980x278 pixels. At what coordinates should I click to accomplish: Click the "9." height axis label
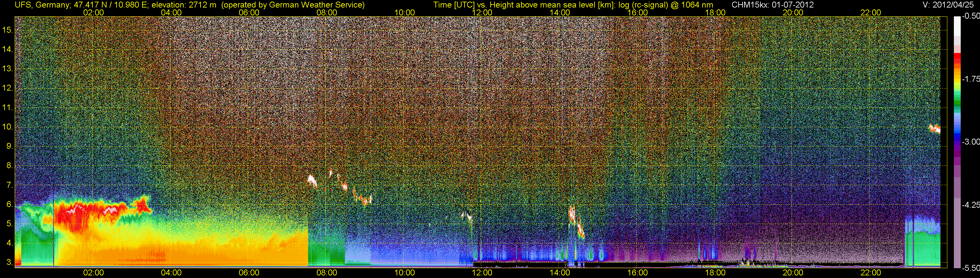point(9,146)
